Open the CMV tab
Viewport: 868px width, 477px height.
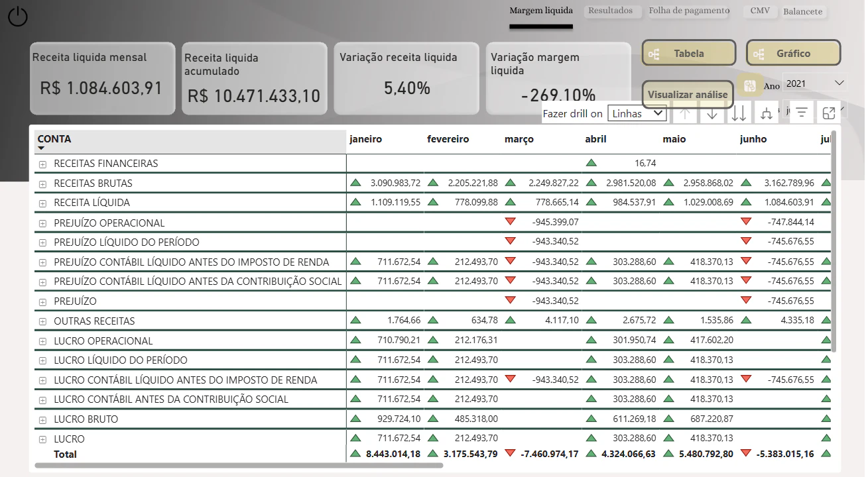[760, 11]
